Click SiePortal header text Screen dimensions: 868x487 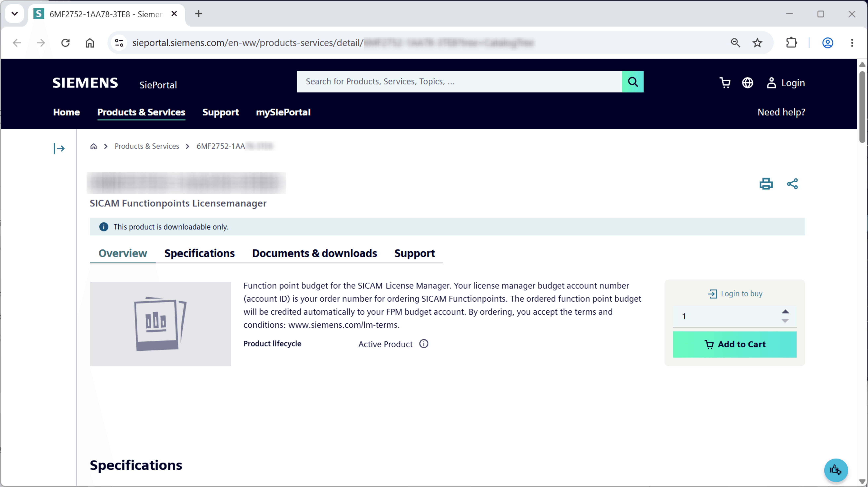(x=158, y=85)
